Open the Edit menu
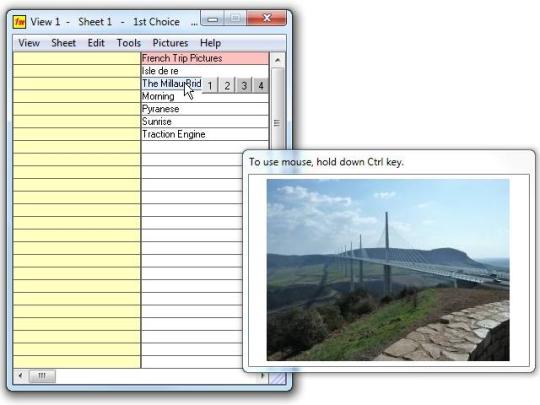This screenshot has height=405, width=540. point(96,43)
